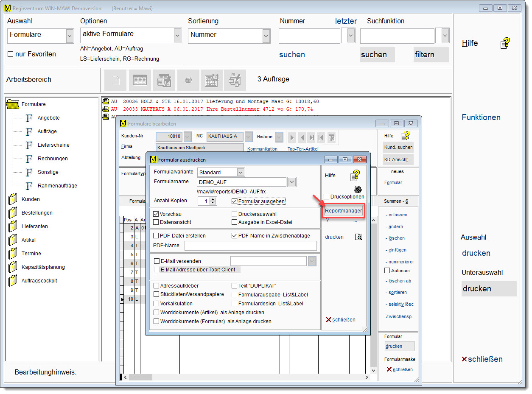Select Lieferscheine in the Formulare tree

tap(53, 145)
